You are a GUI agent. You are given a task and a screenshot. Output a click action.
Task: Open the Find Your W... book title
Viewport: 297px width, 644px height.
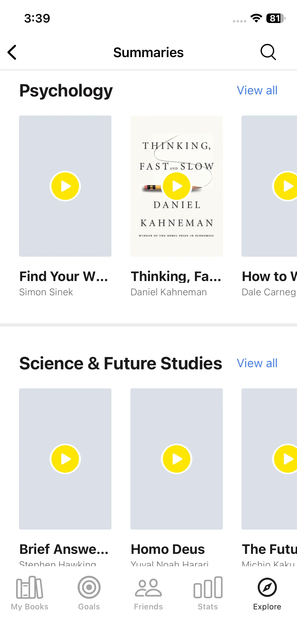coord(64,277)
